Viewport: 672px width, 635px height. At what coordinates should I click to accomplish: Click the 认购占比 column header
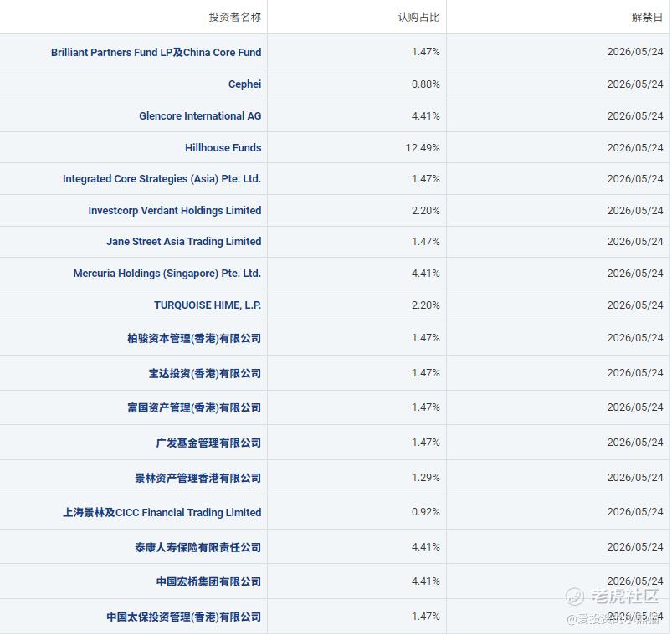(418, 17)
